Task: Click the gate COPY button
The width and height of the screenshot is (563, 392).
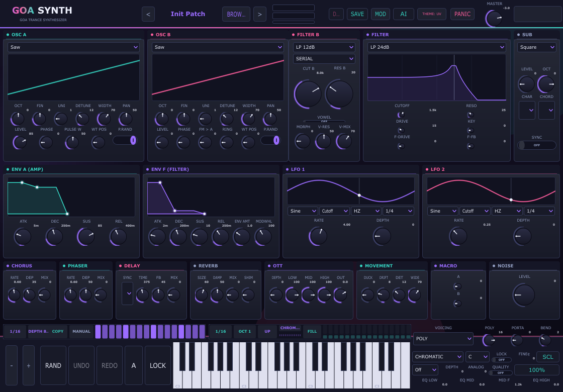Action: coord(58,331)
